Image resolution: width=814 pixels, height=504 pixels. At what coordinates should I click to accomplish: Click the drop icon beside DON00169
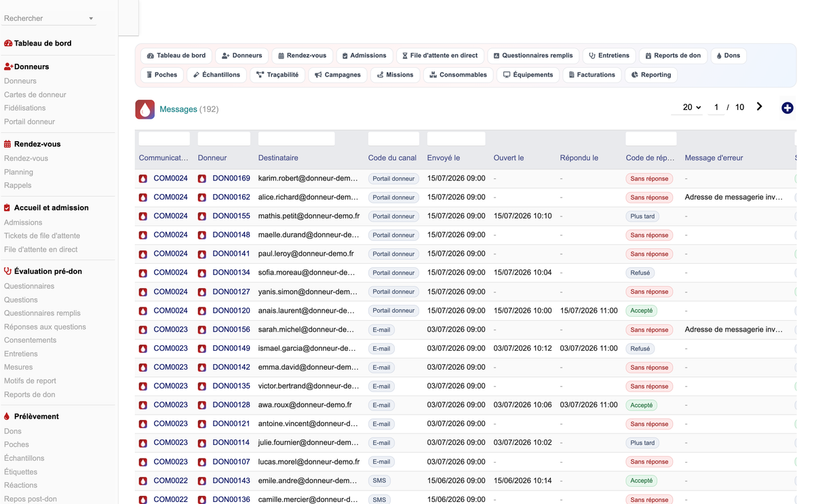click(202, 179)
